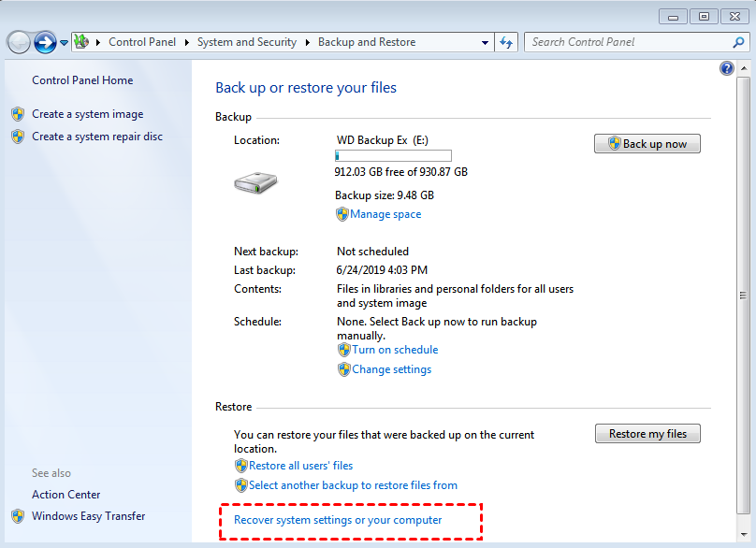Select System and Security breadcrumb

(x=247, y=42)
